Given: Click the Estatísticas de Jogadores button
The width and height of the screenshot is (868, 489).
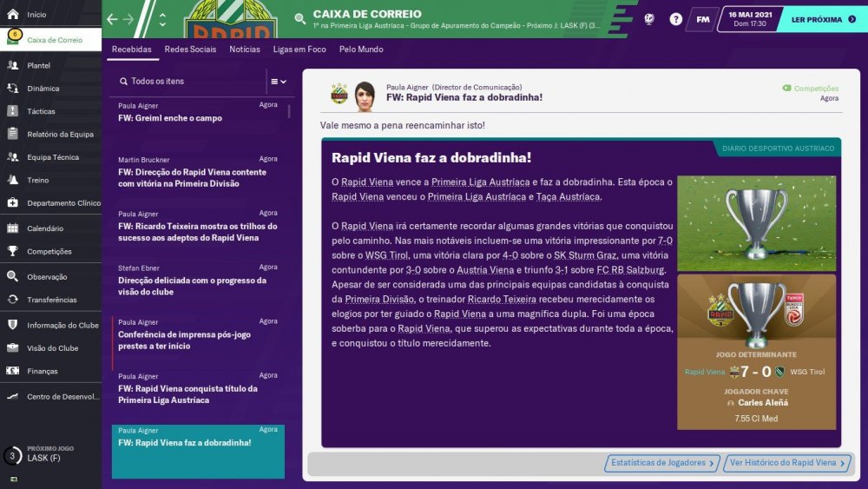Looking at the screenshot, I should click(662, 463).
